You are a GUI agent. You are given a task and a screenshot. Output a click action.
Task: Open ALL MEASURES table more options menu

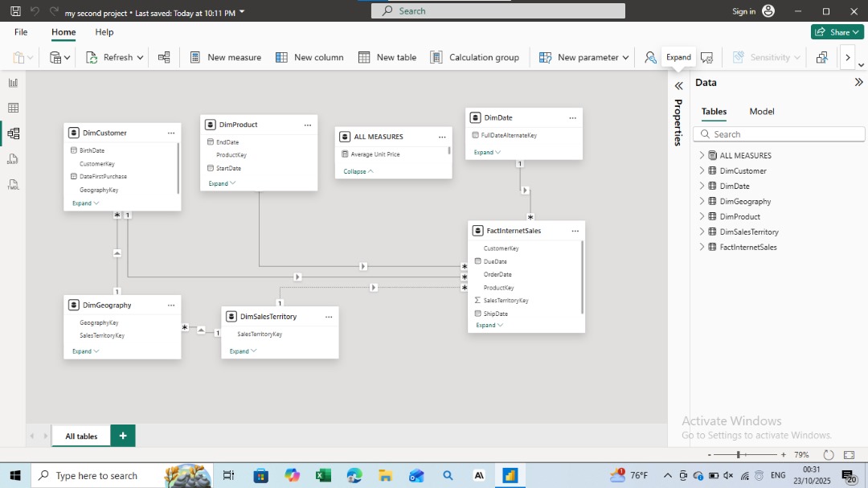[x=442, y=137]
